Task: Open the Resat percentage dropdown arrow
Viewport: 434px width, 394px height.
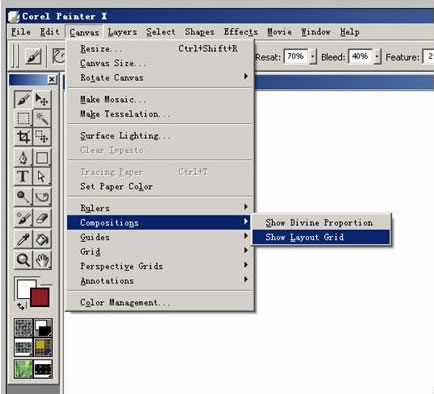Action: 313,57
